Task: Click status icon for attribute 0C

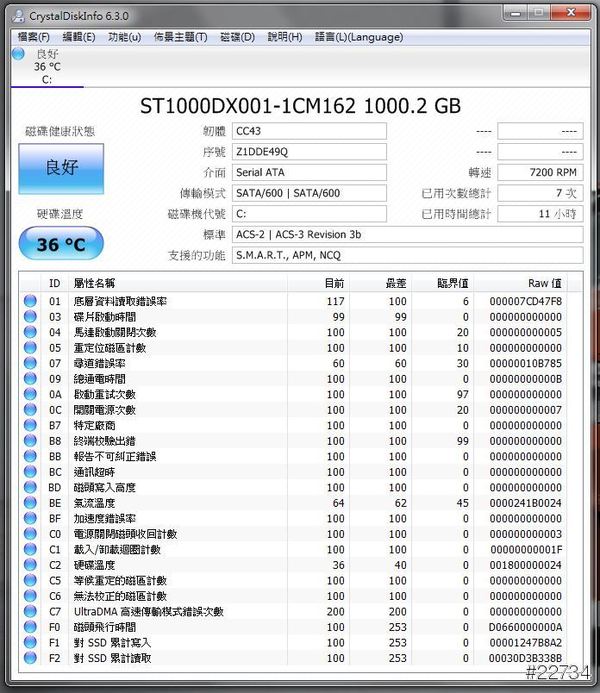Action: pyautogui.click(x=30, y=410)
